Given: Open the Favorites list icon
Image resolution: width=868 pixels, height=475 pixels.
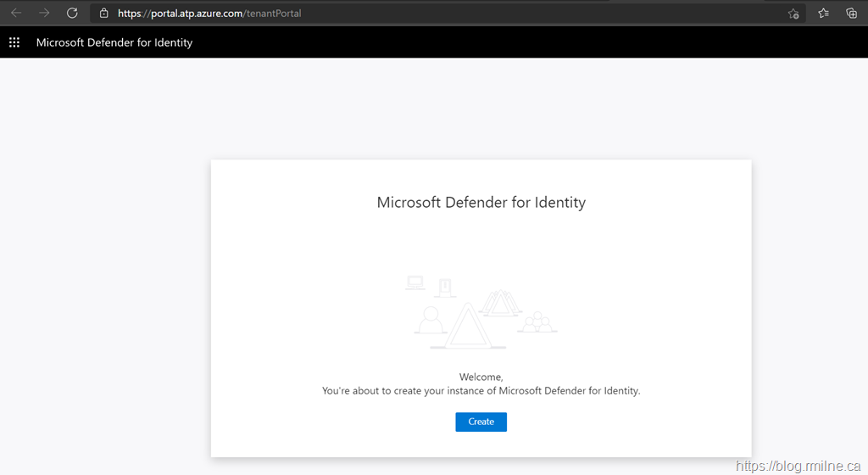Looking at the screenshot, I should pyautogui.click(x=823, y=14).
